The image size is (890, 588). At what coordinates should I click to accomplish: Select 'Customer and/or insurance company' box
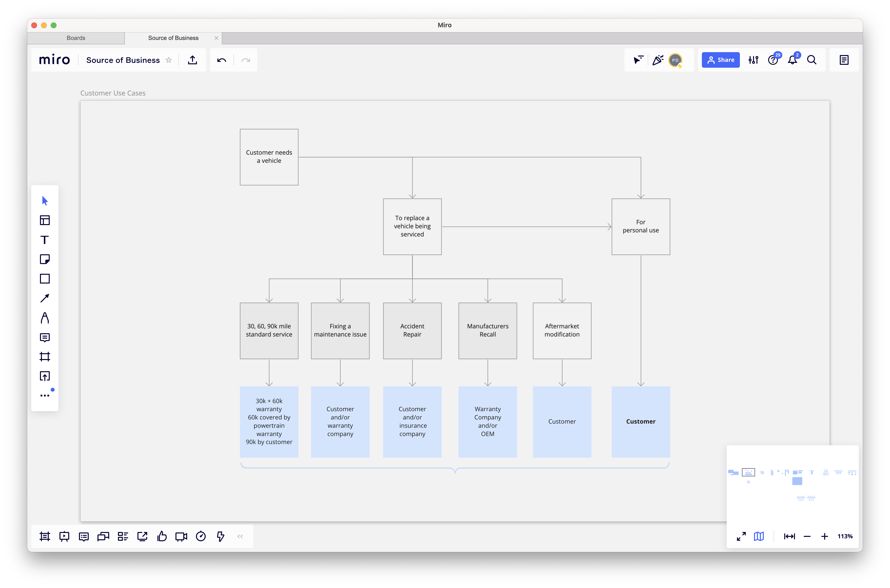(x=412, y=421)
